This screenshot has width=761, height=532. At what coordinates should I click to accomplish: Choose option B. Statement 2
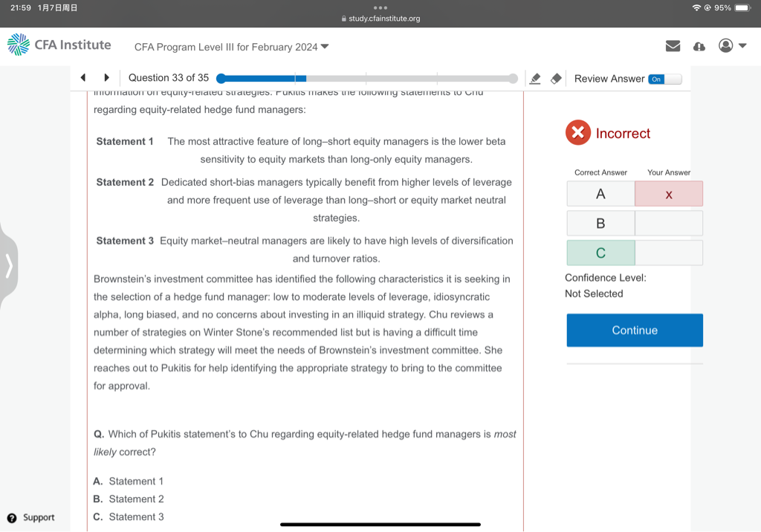(128, 499)
